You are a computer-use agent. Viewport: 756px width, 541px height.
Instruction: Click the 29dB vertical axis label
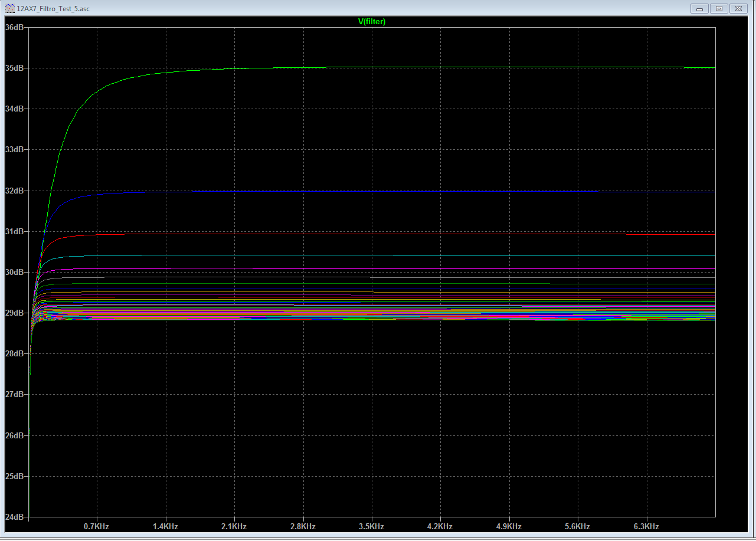[15, 313]
